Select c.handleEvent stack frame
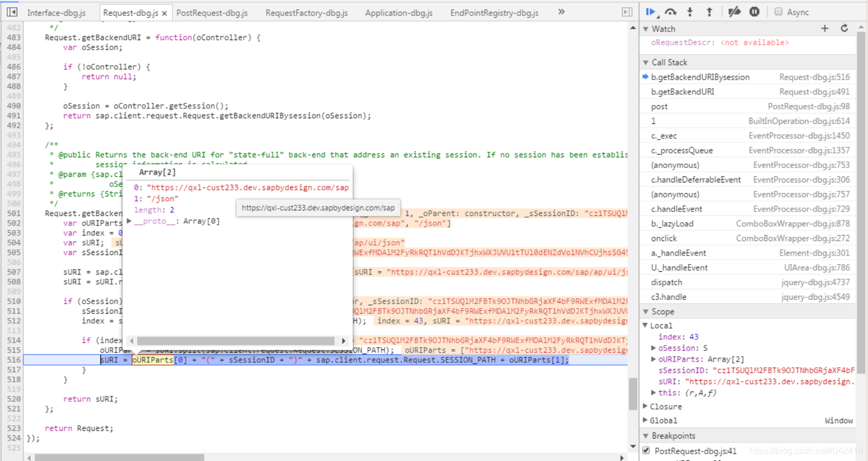 [748, 209]
